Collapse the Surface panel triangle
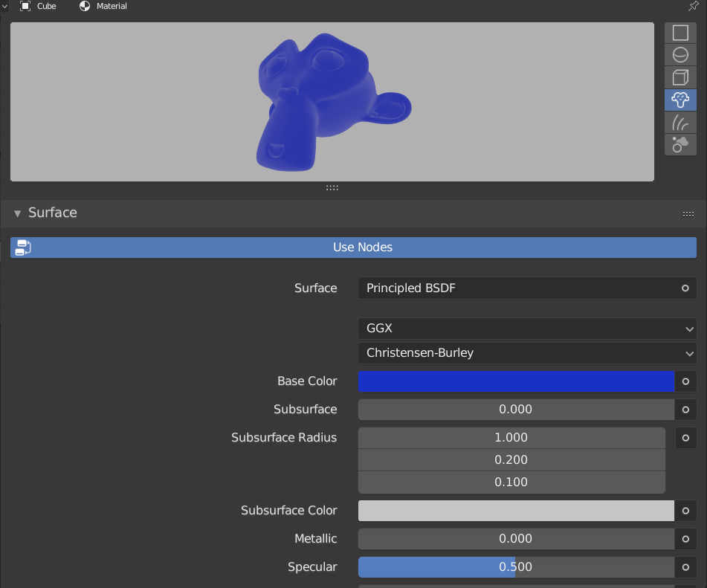This screenshot has width=707, height=588. click(17, 213)
